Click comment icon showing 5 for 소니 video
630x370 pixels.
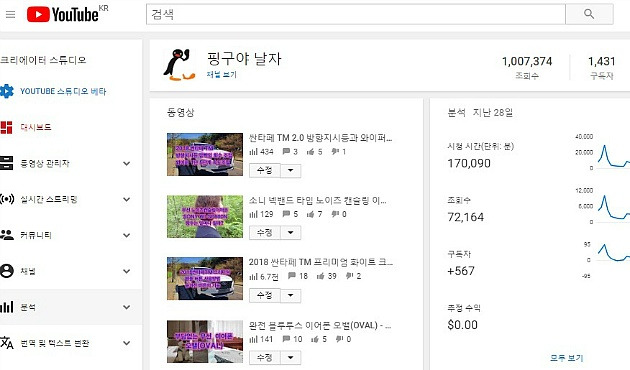tap(286, 214)
